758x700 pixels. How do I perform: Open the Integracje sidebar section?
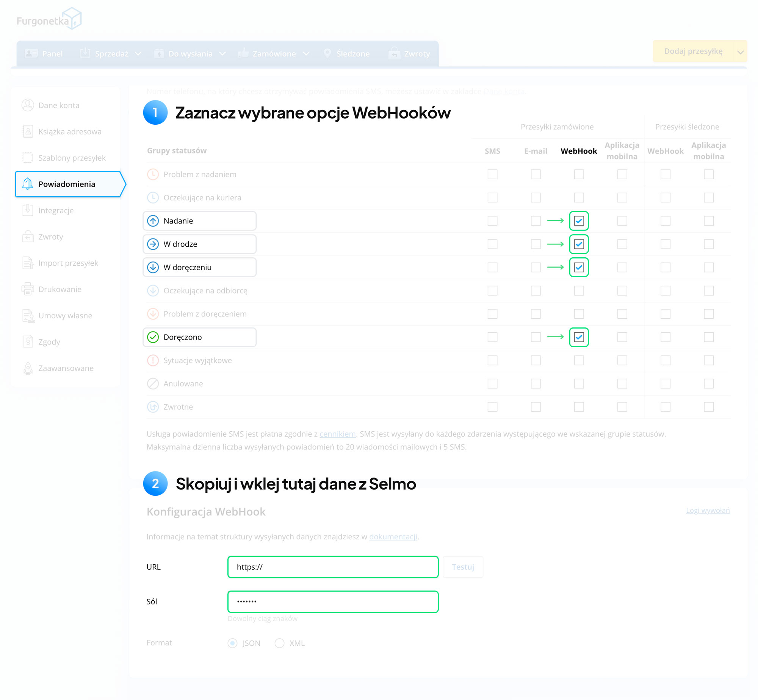tap(56, 210)
